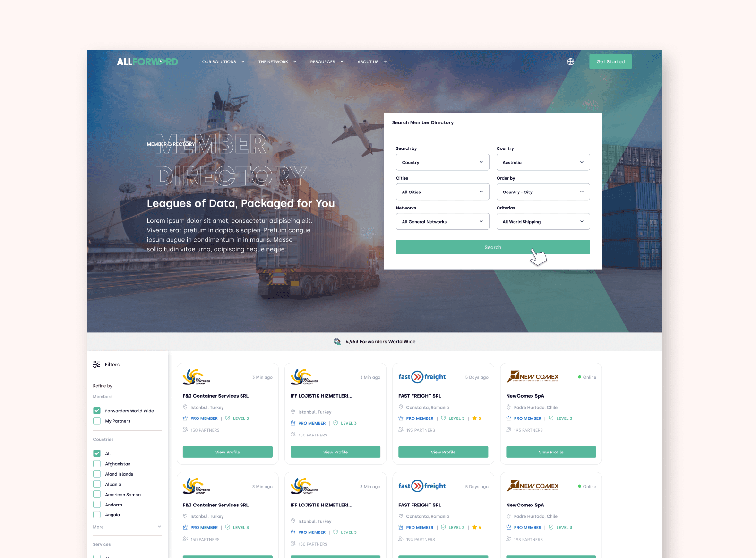Image resolution: width=756 pixels, height=558 pixels.
Task: Expand More countries list
Action: [127, 527]
